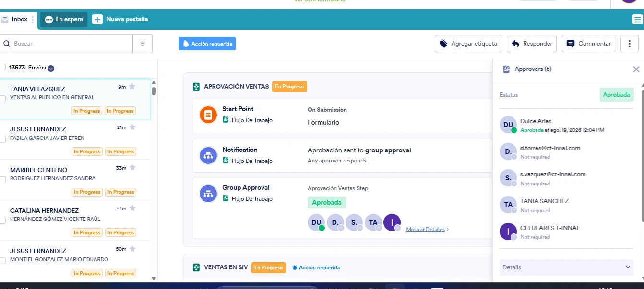This screenshot has height=289, width=644.
Task: Click the S. approver avatar in Group Approval
Action: [354, 222]
